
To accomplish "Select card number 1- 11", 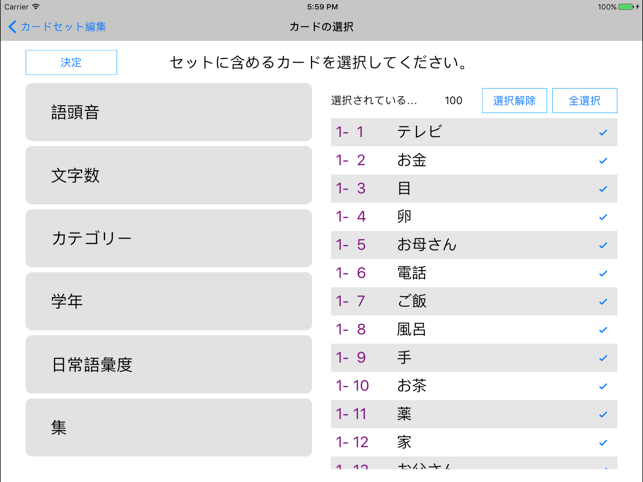I will click(x=474, y=414).
